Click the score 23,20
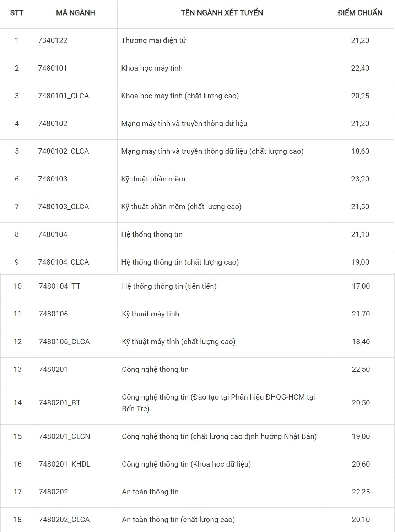 tap(360, 179)
